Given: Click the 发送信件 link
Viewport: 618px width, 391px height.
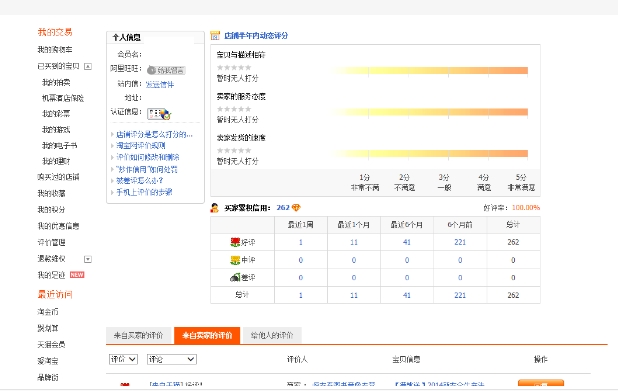Looking at the screenshot, I should [160, 84].
